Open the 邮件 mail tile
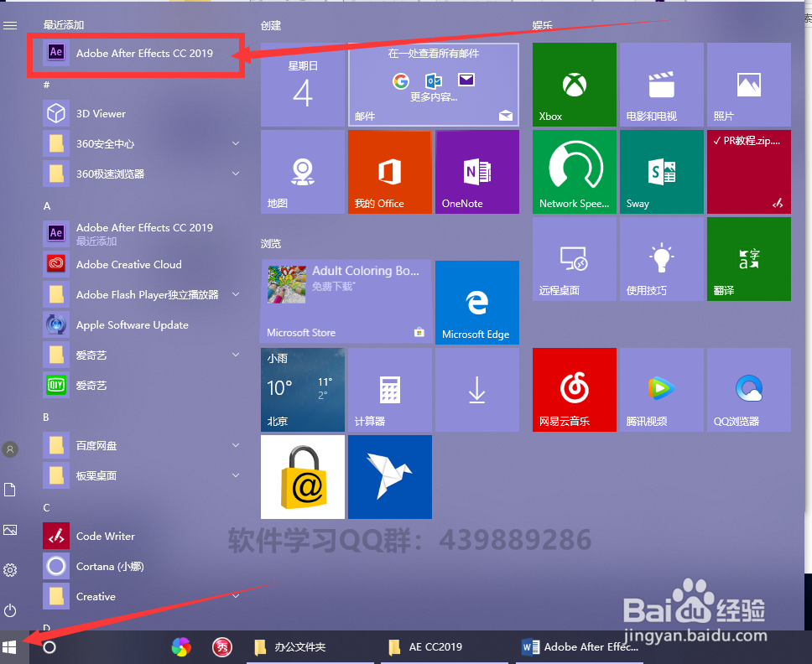Image resolution: width=812 pixels, height=664 pixels. pos(434,85)
